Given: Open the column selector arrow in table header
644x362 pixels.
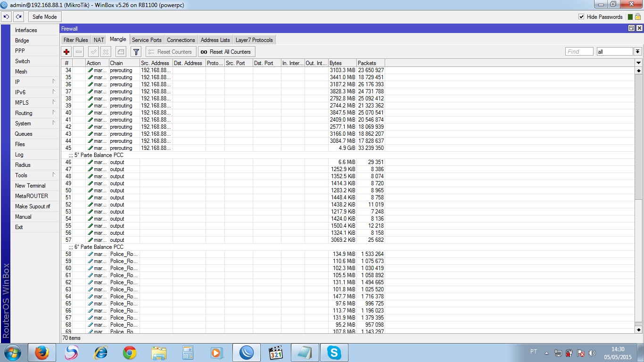Looking at the screenshot, I should [x=639, y=63].
